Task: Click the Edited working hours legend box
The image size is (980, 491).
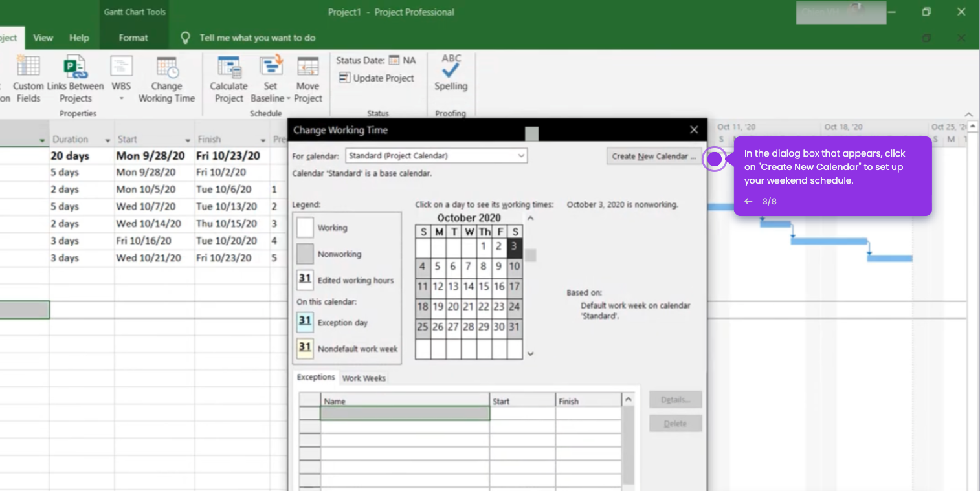Action: pyautogui.click(x=305, y=280)
